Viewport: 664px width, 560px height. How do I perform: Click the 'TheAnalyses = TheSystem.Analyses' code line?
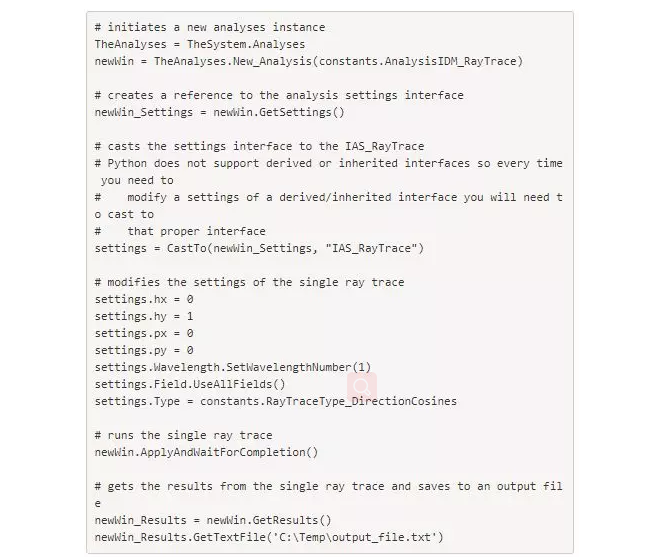click(x=200, y=44)
